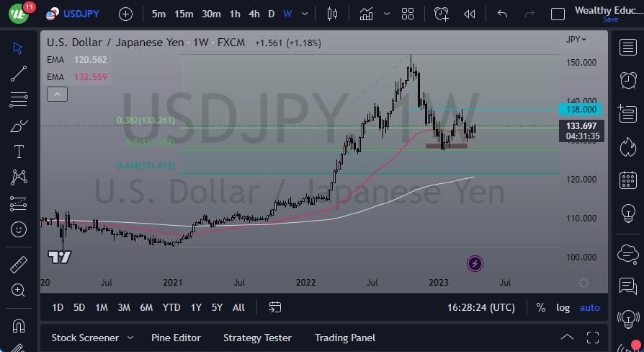The image size is (644, 352).
Task: Toggle the log scale
Action: click(x=563, y=307)
